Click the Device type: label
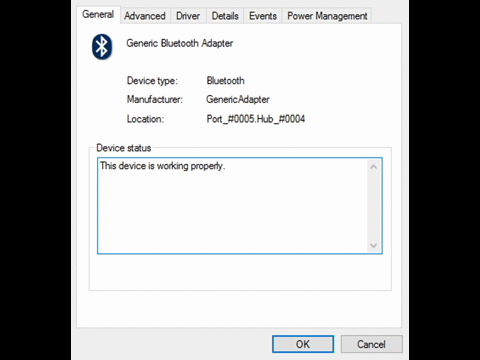The height and width of the screenshot is (360, 480). coord(152,81)
